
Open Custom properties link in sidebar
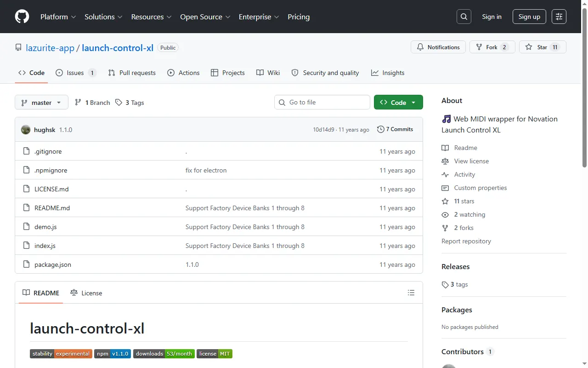pyautogui.click(x=474, y=188)
